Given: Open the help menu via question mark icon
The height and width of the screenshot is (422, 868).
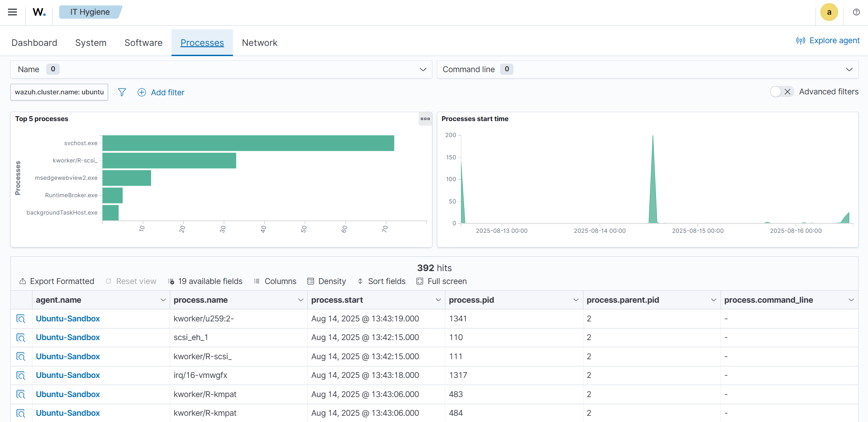Looking at the screenshot, I should point(856,12).
